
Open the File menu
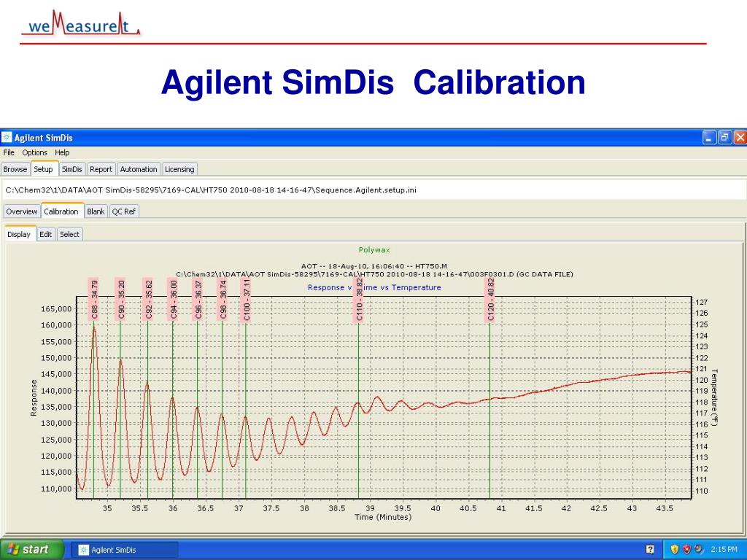click(9, 152)
